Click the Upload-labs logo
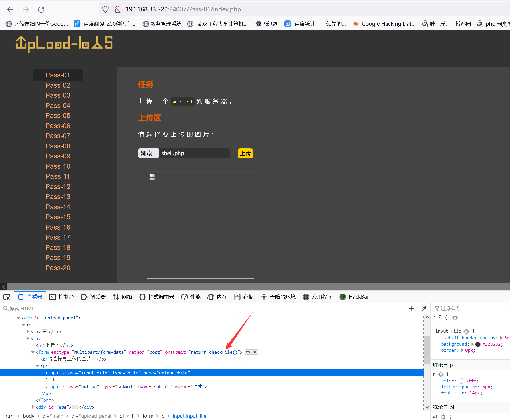 tap(64, 43)
